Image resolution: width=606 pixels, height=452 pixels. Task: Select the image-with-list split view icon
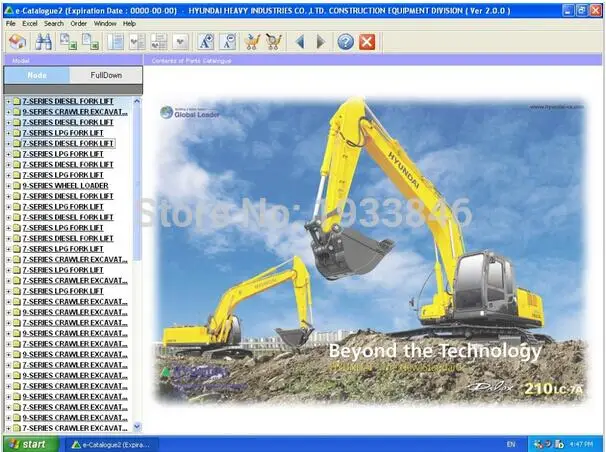(137, 42)
